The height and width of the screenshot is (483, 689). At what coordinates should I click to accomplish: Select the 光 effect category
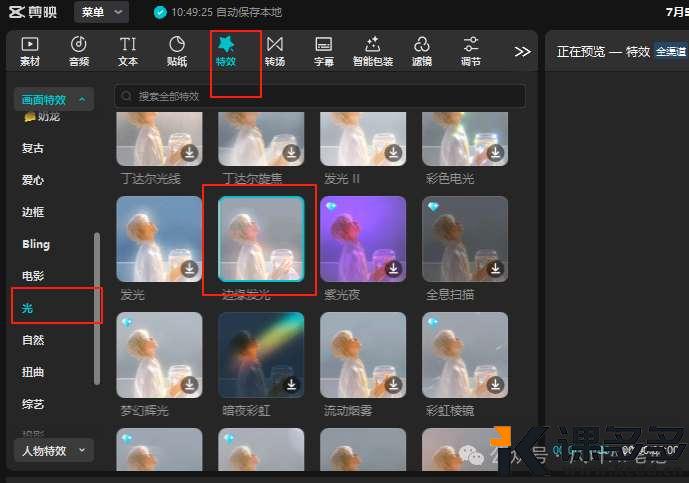click(28, 308)
